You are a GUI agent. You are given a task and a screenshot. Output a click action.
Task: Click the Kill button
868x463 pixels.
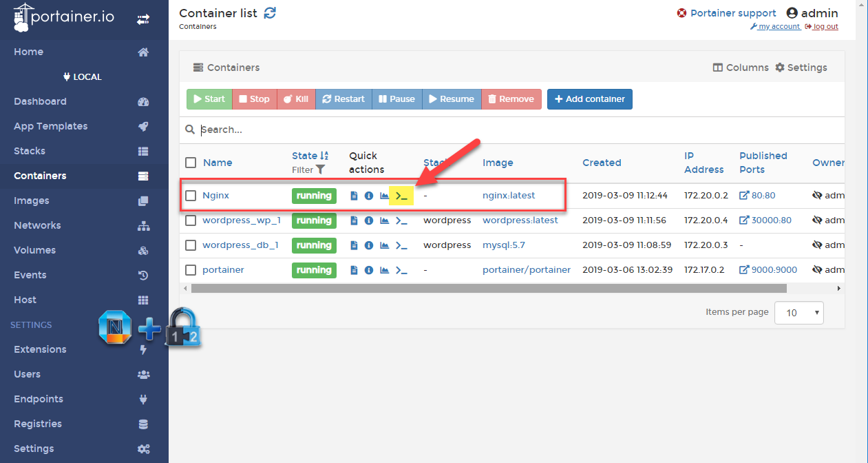(x=297, y=99)
